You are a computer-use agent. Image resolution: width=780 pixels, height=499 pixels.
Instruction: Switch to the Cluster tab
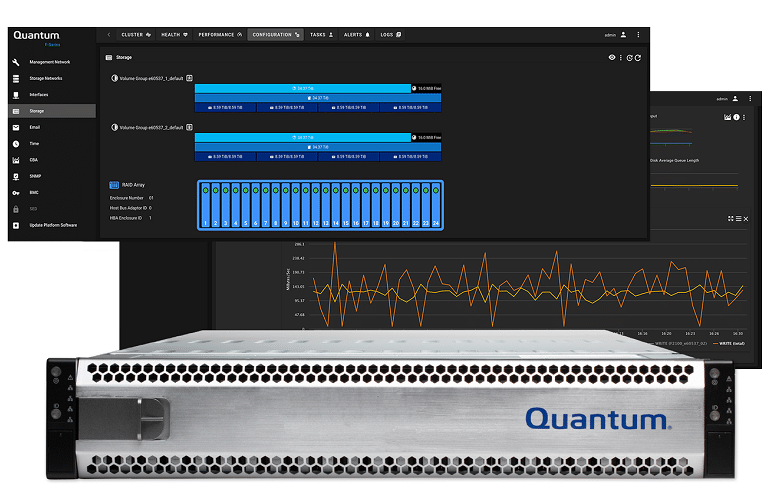136,35
